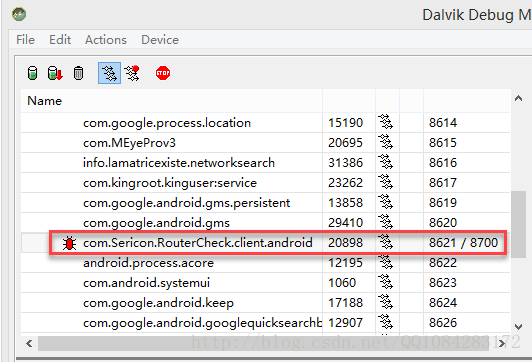Click the PID value 15190
Viewport: 532px width, 362px height.
pyautogui.click(x=345, y=122)
